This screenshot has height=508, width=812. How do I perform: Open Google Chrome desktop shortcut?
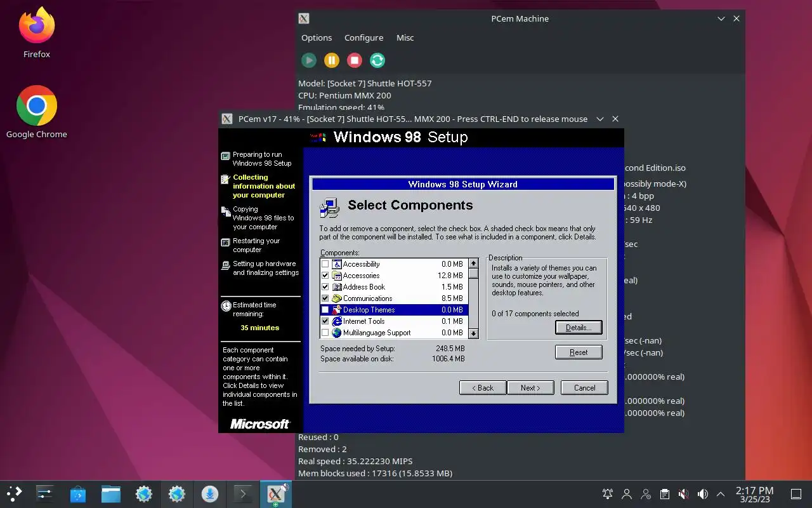tap(36, 112)
